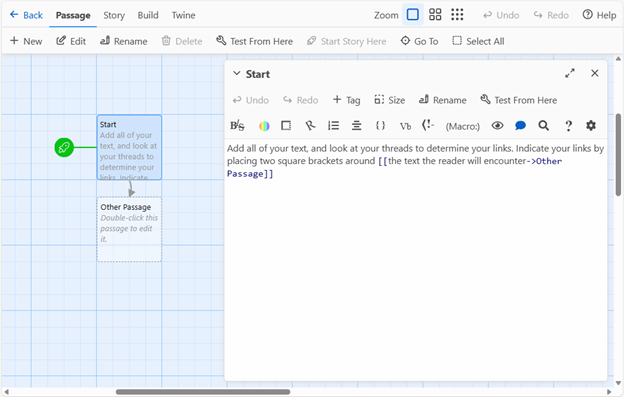Image resolution: width=624 pixels, height=397 pixels.
Task: Open the Help menu
Action: 599,15
